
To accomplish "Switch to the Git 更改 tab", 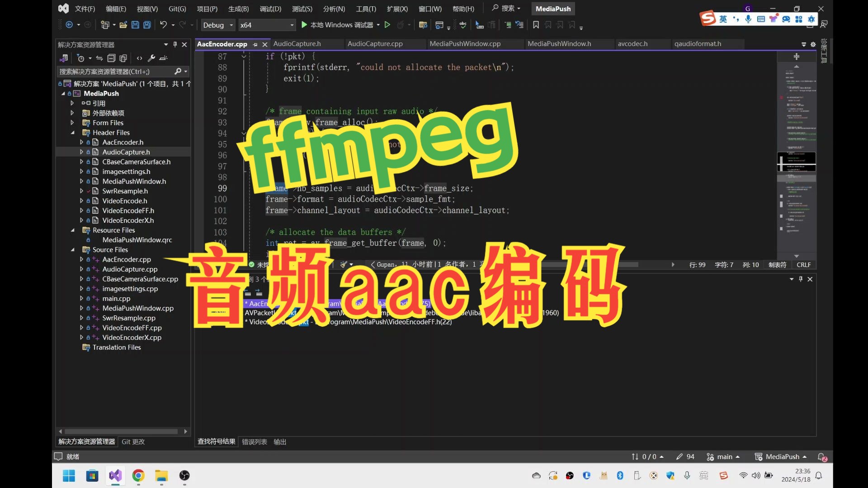I will coord(133,441).
